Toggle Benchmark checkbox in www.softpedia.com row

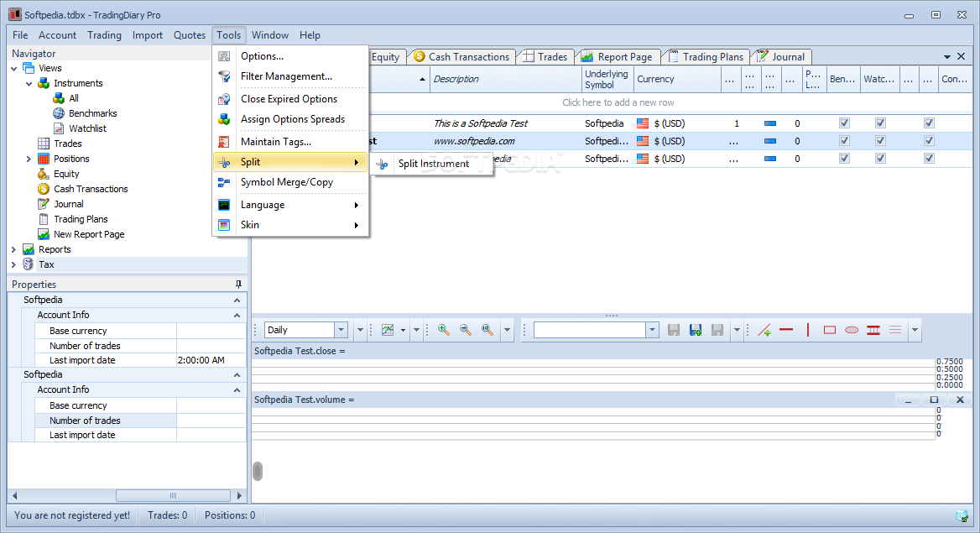pyautogui.click(x=844, y=141)
